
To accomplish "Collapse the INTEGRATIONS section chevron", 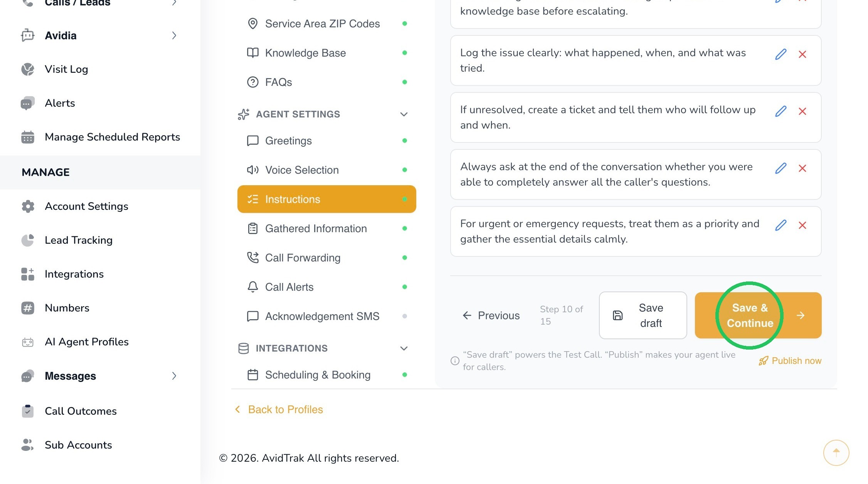I will [x=404, y=348].
